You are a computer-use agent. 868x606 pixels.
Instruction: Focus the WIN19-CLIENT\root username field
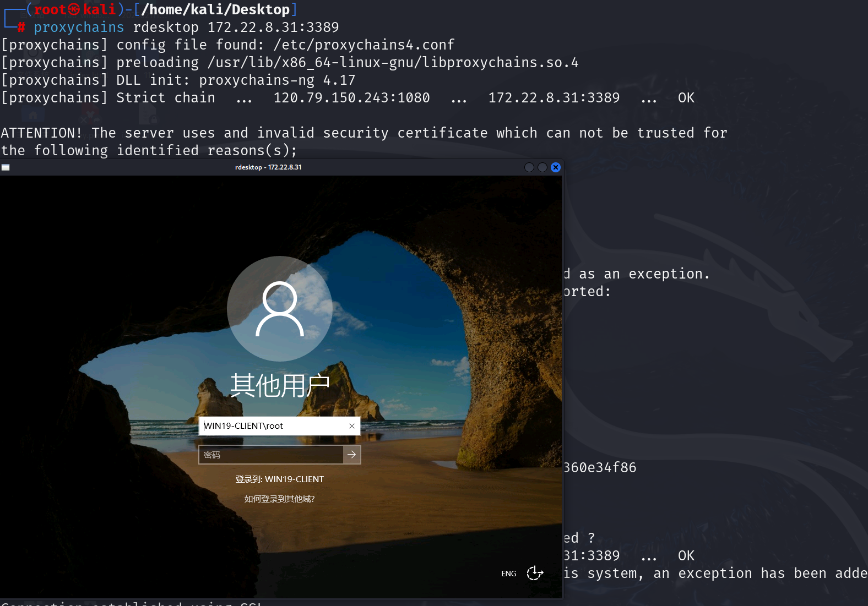[273, 426]
